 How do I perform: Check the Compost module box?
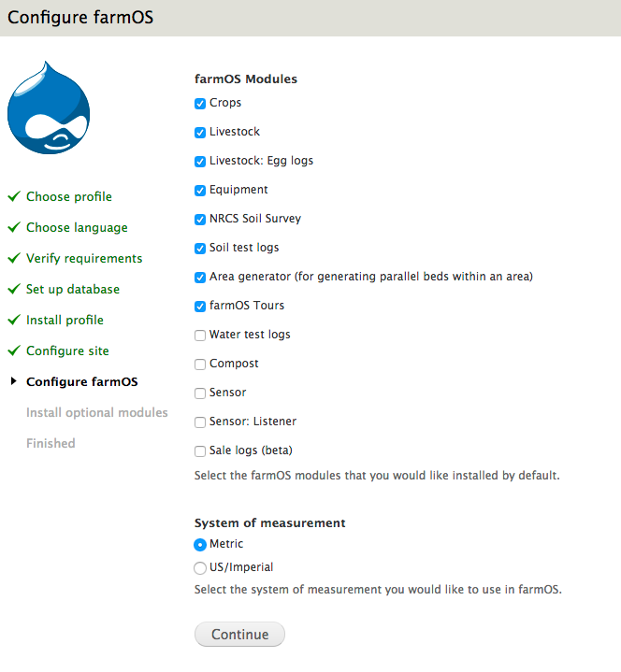click(x=200, y=365)
